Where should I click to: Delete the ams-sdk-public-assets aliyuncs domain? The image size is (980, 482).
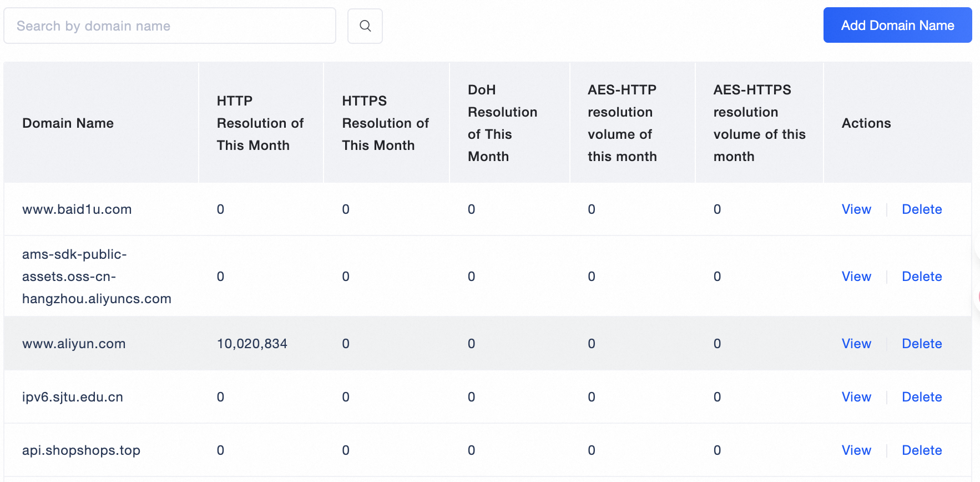tap(921, 277)
